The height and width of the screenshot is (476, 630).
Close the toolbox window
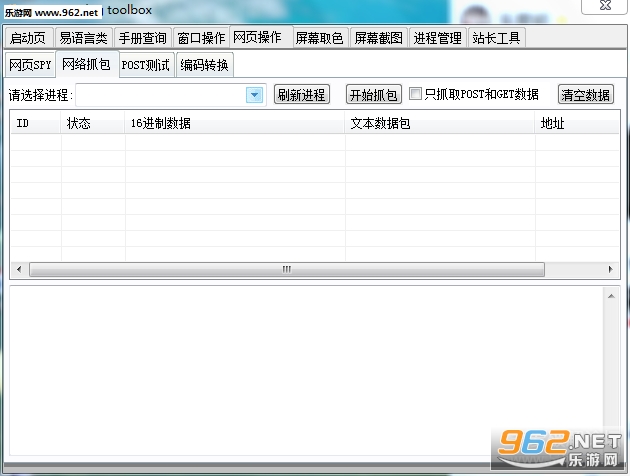(x=605, y=6)
